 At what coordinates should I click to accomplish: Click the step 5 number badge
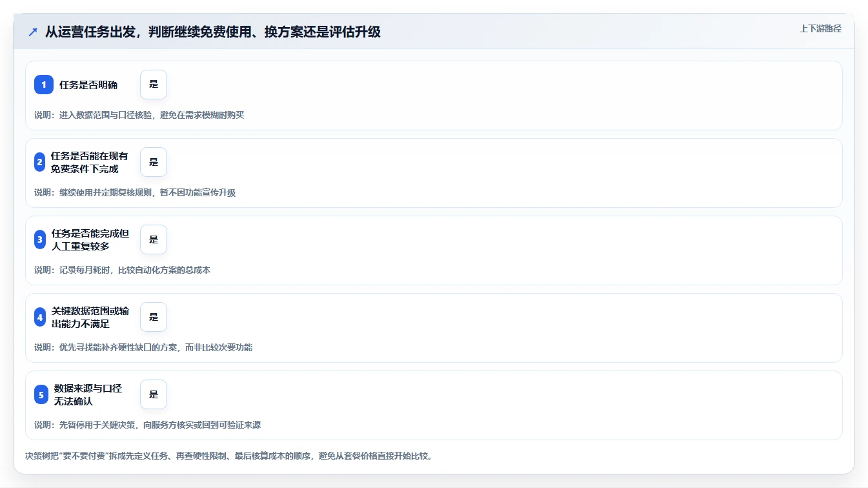41,394
